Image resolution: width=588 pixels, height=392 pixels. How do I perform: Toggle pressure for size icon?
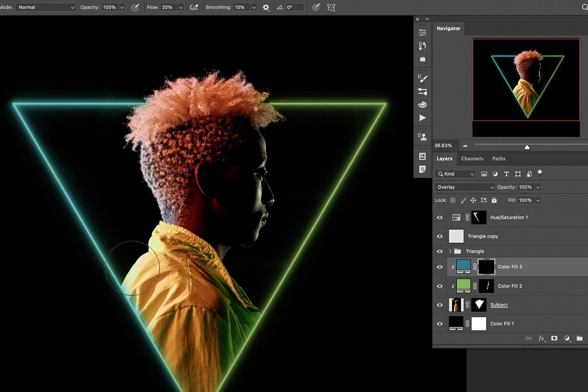(x=316, y=7)
